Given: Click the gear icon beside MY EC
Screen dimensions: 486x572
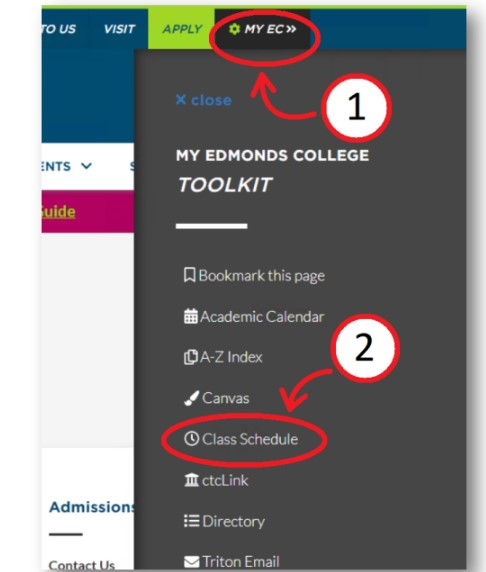Looking at the screenshot, I should (234, 29).
